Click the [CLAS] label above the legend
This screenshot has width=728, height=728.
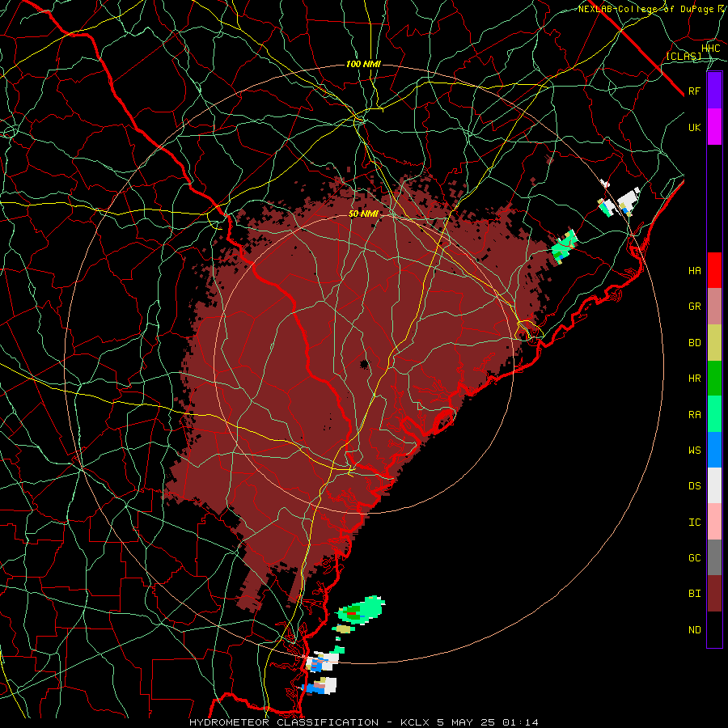(x=684, y=56)
